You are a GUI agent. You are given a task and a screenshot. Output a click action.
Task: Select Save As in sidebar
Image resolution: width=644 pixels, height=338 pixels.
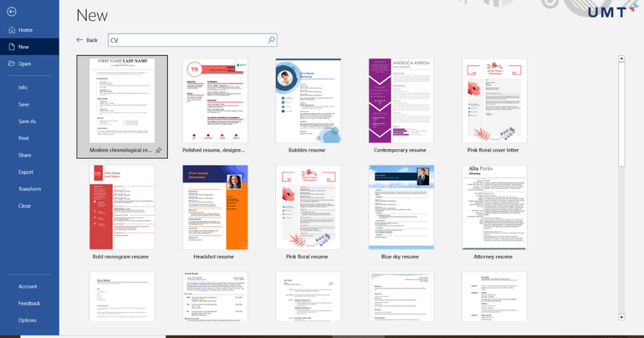click(27, 121)
